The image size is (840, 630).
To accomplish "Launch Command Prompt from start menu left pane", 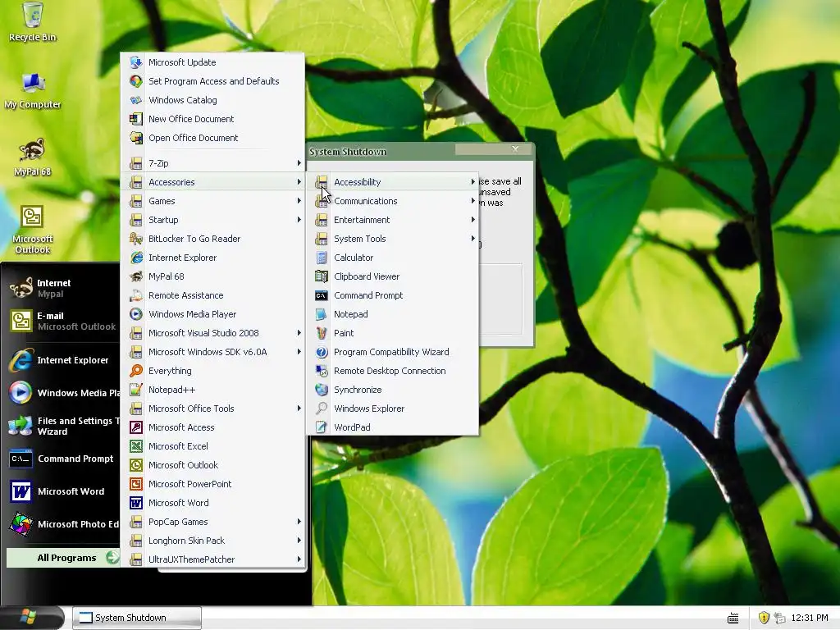I will [x=63, y=459].
